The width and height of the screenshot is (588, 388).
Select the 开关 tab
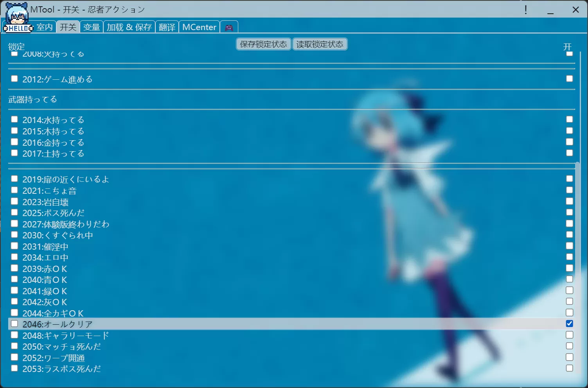coord(68,27)
